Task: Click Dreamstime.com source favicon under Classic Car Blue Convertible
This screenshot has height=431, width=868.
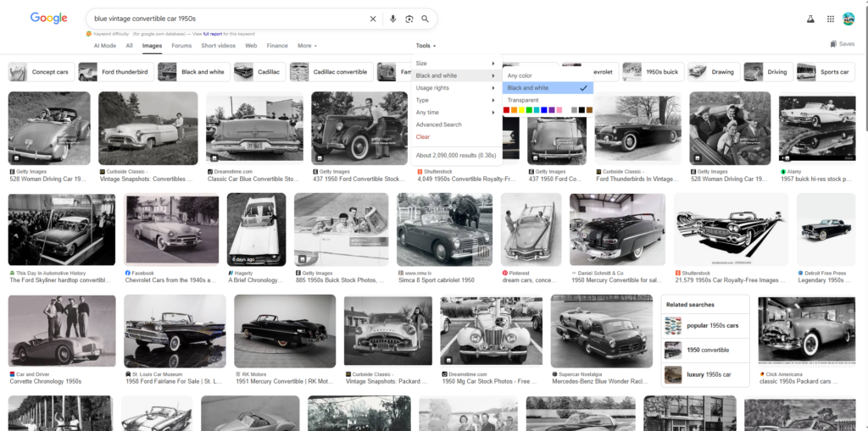Action: pos(210,172)
